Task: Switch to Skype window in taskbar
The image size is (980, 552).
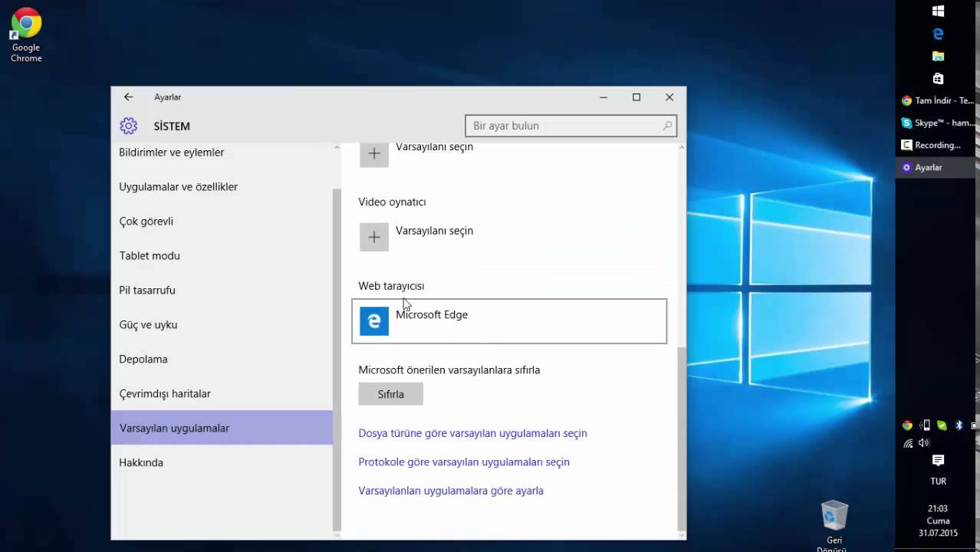Action: [937, 123]
